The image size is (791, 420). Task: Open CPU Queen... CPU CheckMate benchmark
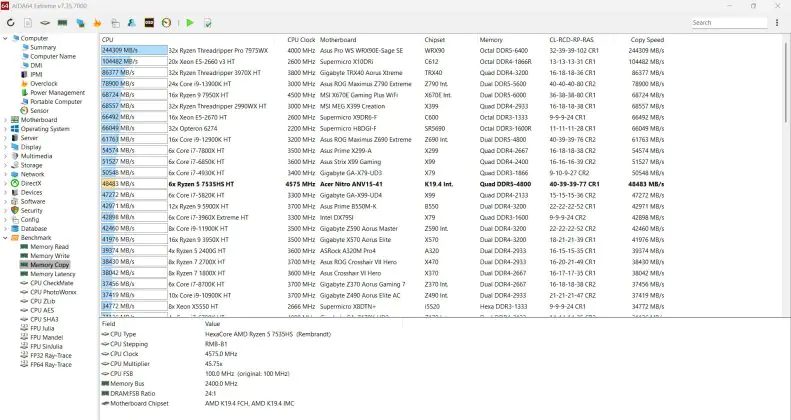52,283
